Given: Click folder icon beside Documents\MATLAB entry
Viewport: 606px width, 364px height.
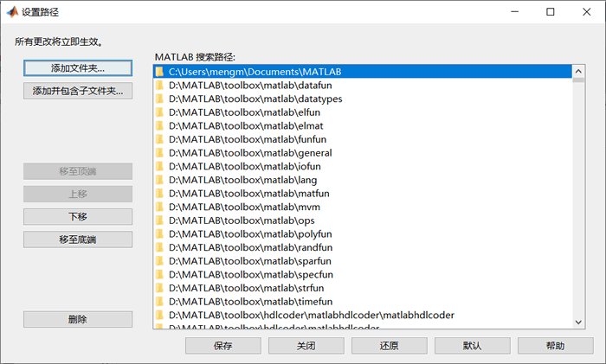Looking at the screenshot, I should (x=159, y=72).
